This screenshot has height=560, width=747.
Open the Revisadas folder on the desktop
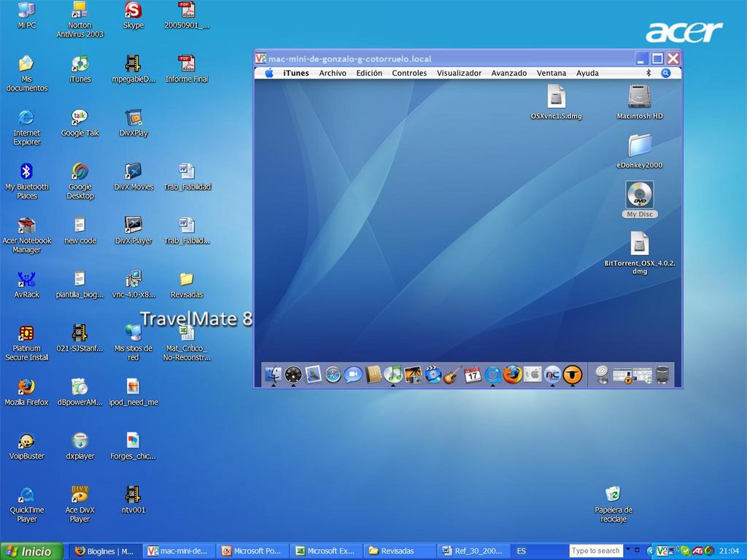187,285
